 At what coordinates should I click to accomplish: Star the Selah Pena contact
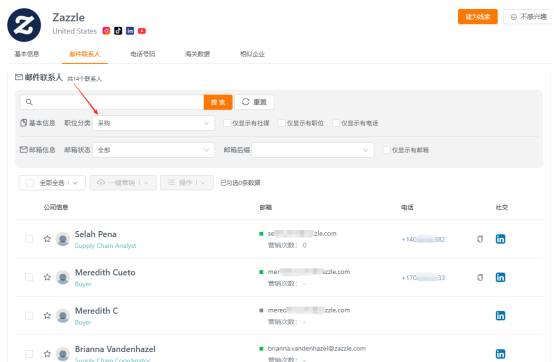pos(47,239)
